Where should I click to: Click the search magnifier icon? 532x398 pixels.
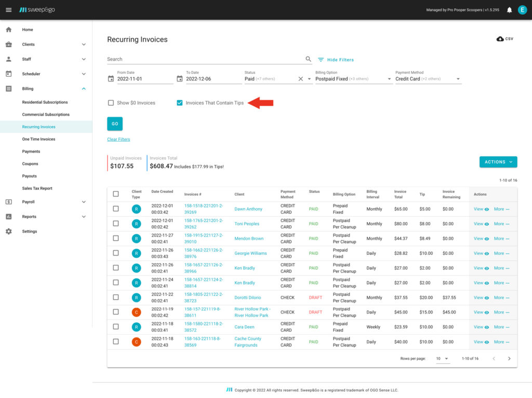(308, 59)
